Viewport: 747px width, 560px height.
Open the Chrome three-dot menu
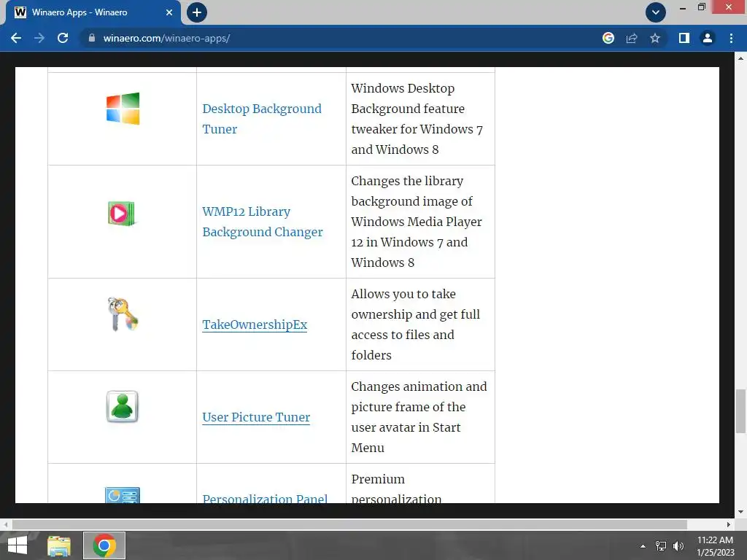coord(731,38)
